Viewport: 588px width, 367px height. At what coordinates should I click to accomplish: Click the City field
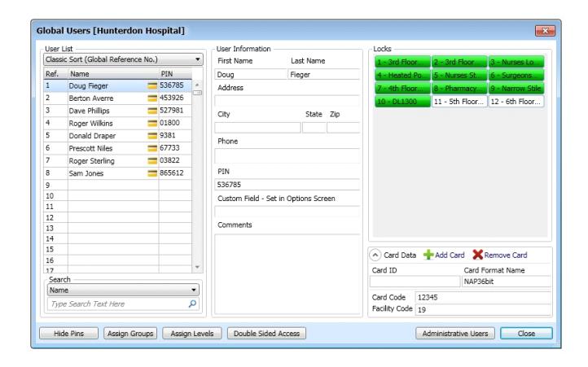point(257,128)
